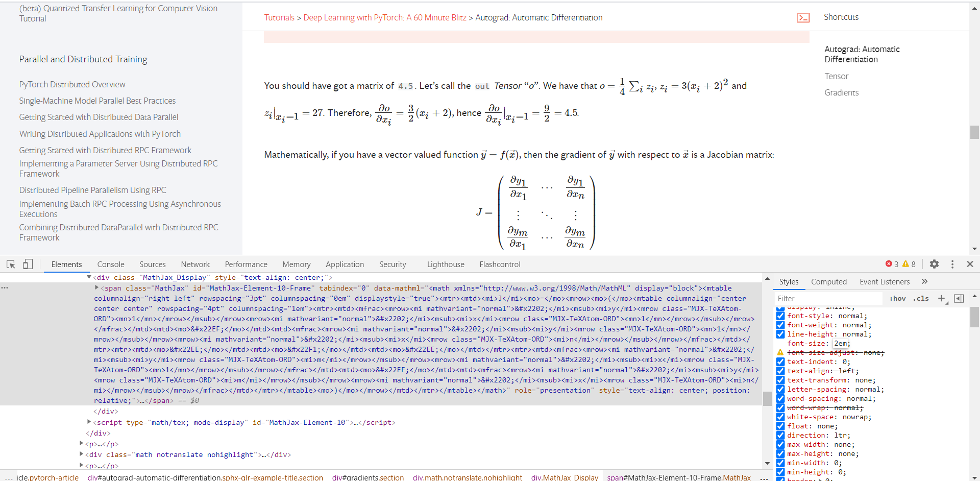The width and height of the screenshot is (980, 481).
Task: Open Single-Machine Model Parallel Best Practices
Action: coord(97,101)
